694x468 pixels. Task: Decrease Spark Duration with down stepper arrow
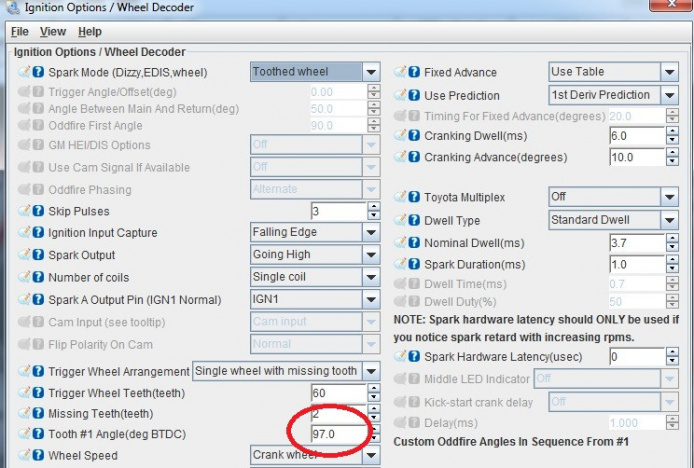tap(672, 269)
